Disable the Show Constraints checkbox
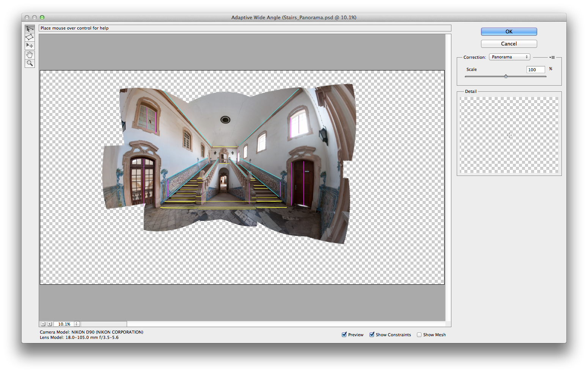The image size is (588, 373). tap(372, 335)
